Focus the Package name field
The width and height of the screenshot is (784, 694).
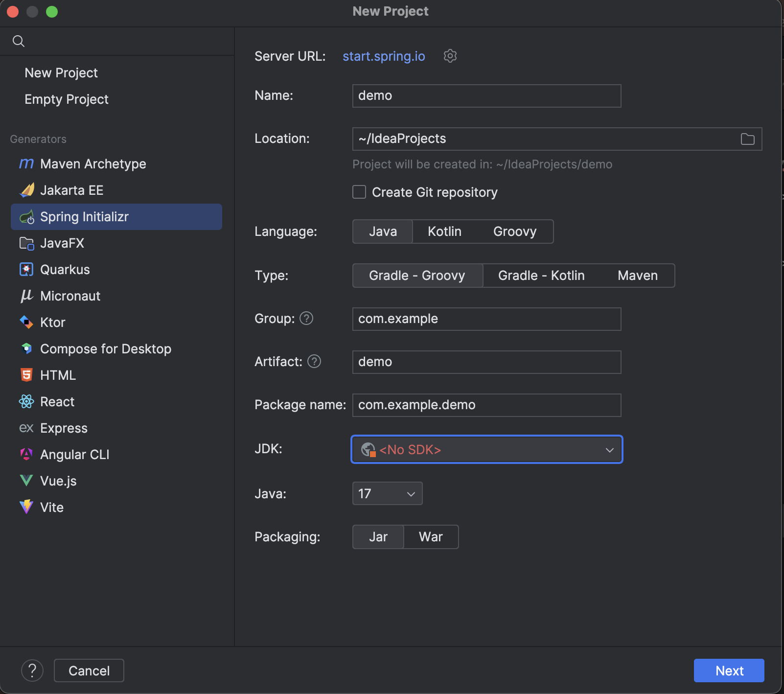point(486,405)
